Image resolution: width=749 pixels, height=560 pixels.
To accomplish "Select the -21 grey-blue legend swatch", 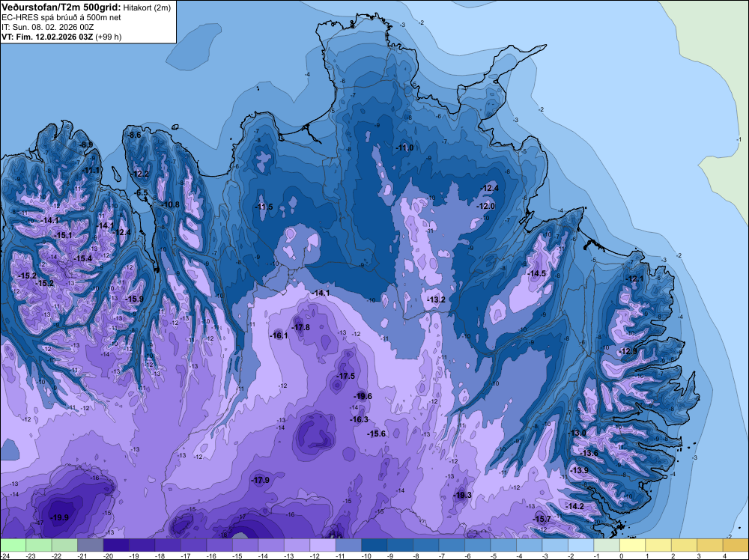I will [x=91, y=545].
